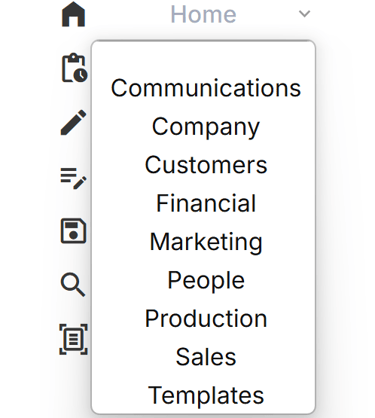Image resolution: width=375 pixels, height=418 pixels.
Task: Pick Customers in the dropdown
Action: [206, 165]
